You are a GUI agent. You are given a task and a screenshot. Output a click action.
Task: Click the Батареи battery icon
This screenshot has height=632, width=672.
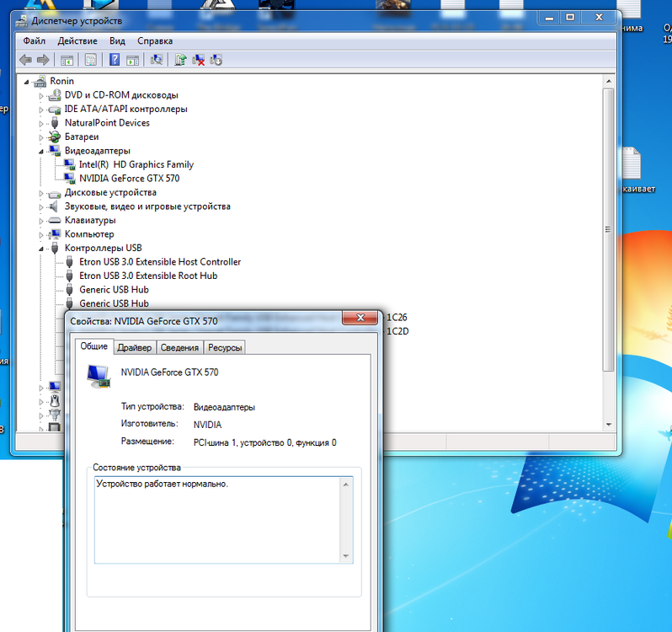coord(55,137)
